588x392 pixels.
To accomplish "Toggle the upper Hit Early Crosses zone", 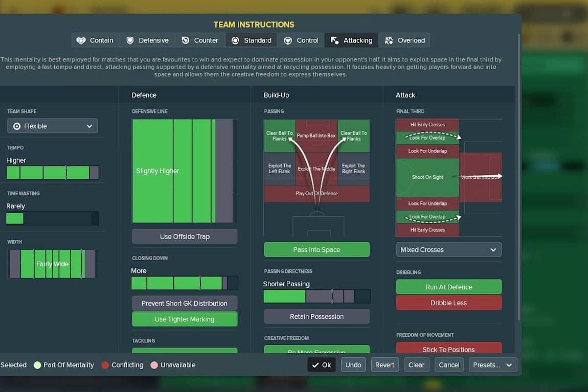I will click(427, 125).
